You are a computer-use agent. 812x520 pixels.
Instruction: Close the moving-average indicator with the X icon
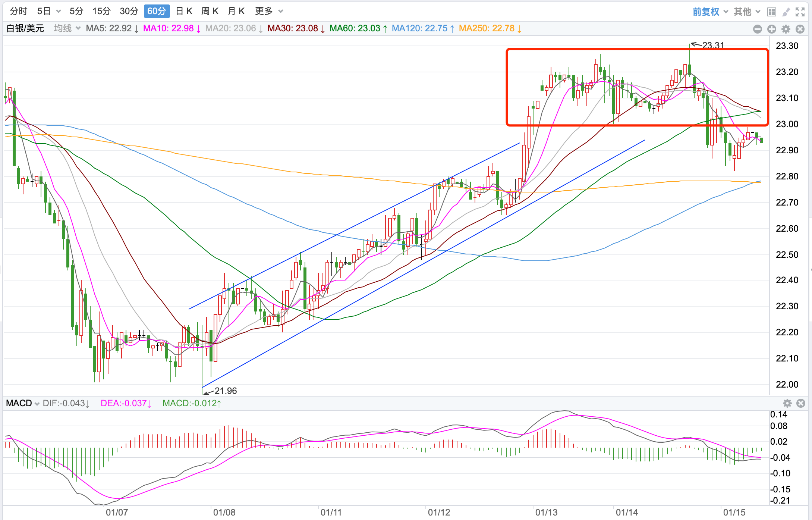pyautogui.click(x=800, y=29)
